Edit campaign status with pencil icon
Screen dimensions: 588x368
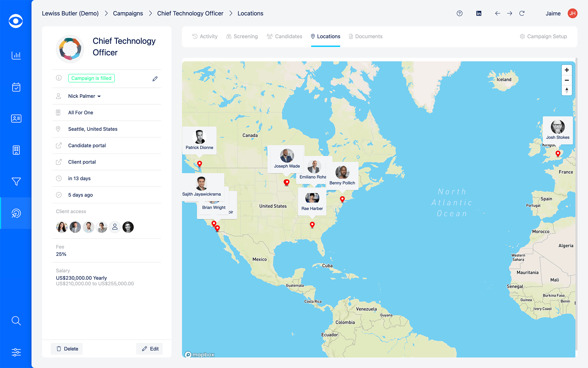click(x=155, y=79)
